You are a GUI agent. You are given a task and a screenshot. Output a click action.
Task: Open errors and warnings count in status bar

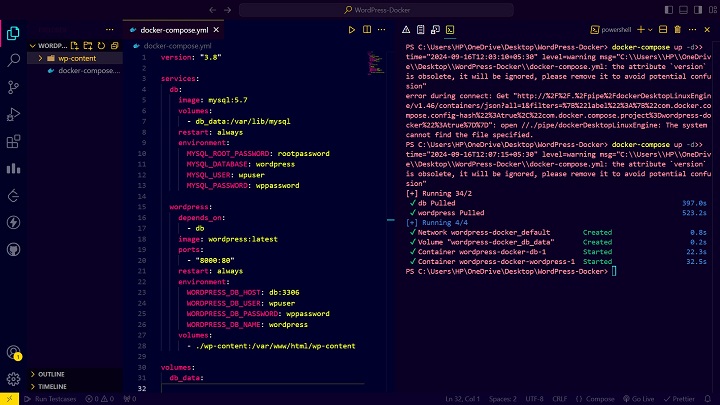pos(100,399)
